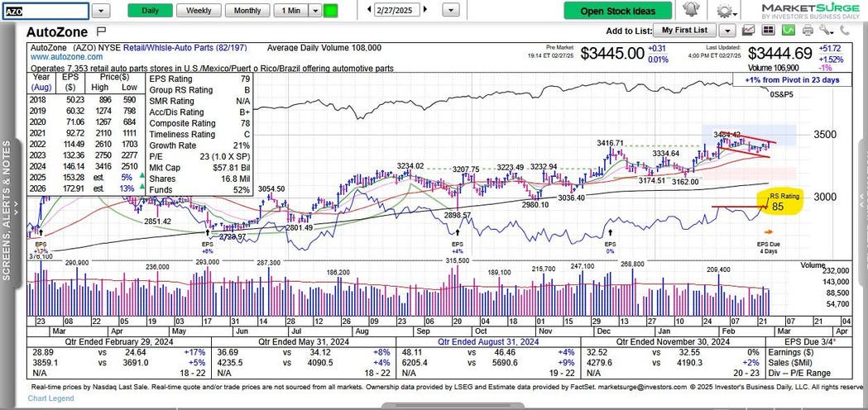
Task: Expand the Add to List dropdown arrow
Action: click(727, 31)
